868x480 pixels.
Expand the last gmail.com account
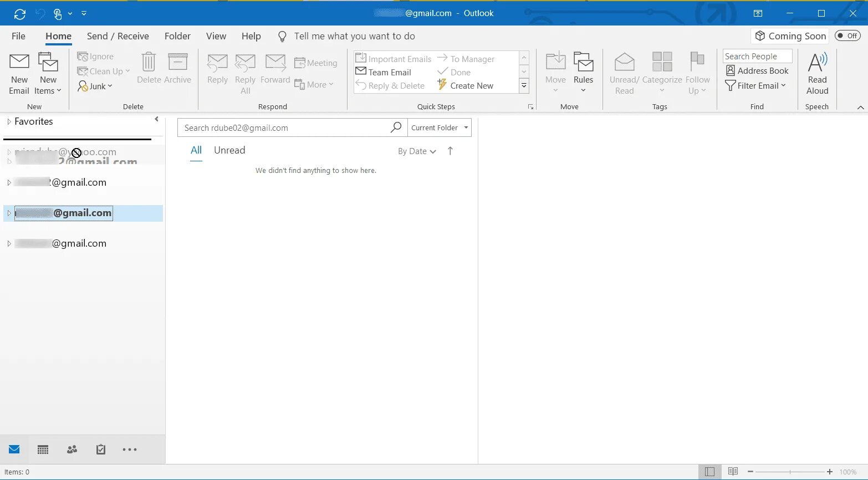[9, 244]
